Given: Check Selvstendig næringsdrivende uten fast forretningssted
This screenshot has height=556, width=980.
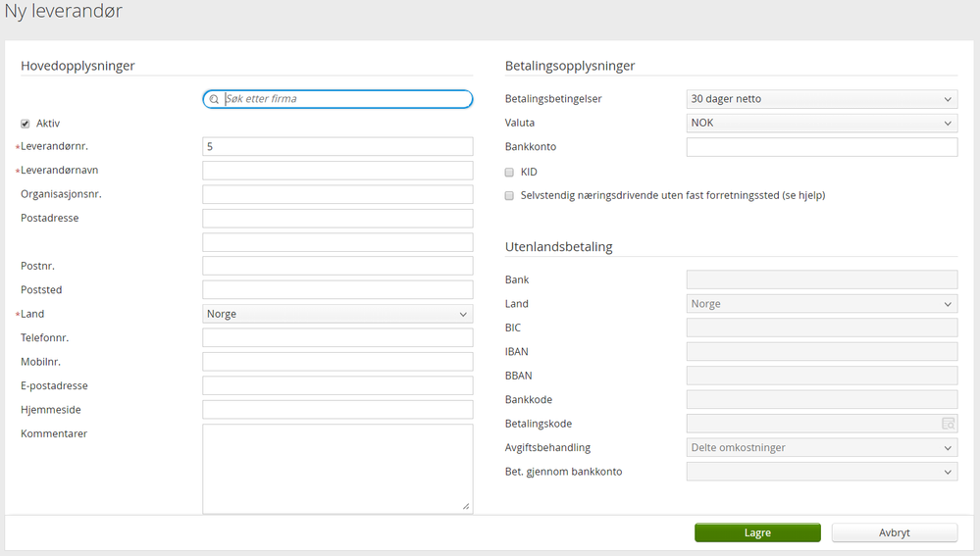Looking at the screenshot, I should (509, 195).
